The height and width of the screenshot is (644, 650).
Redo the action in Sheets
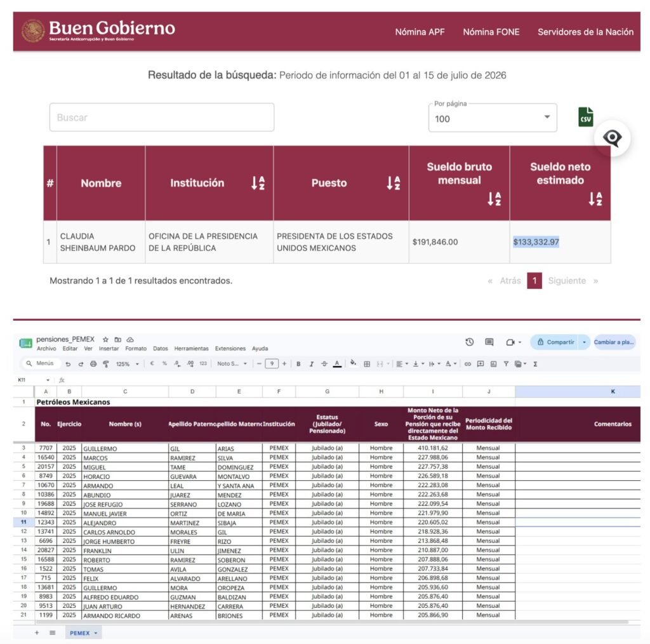[81, 364]
